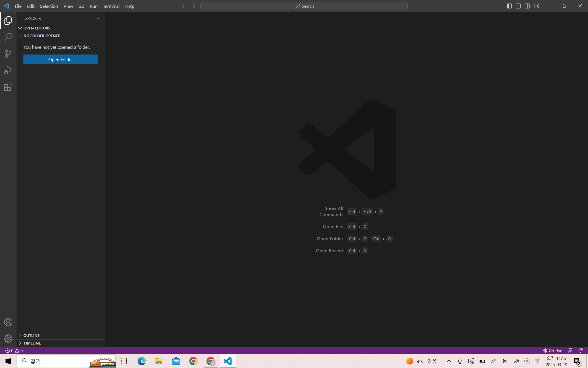Start Go Live server from status bar

point(553,351)
